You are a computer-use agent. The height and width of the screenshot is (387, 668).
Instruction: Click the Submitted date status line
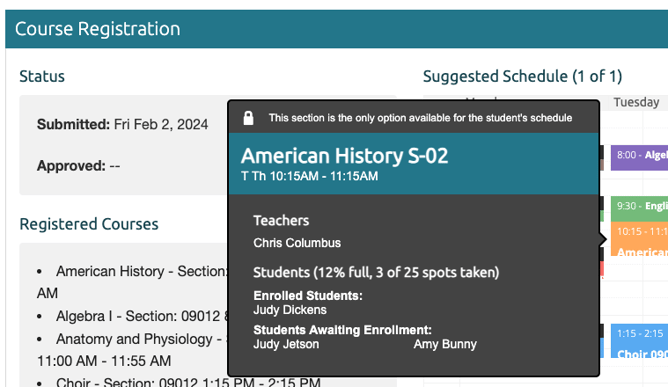[x=122, y=124]
